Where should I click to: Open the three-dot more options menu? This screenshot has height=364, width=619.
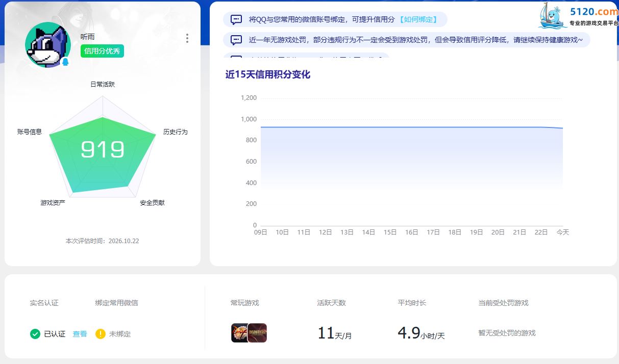tap(187, 38)
